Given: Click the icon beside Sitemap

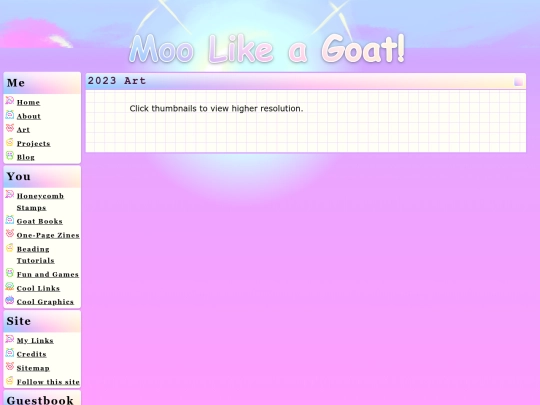Looking at the screenshot, I should 10,366.
